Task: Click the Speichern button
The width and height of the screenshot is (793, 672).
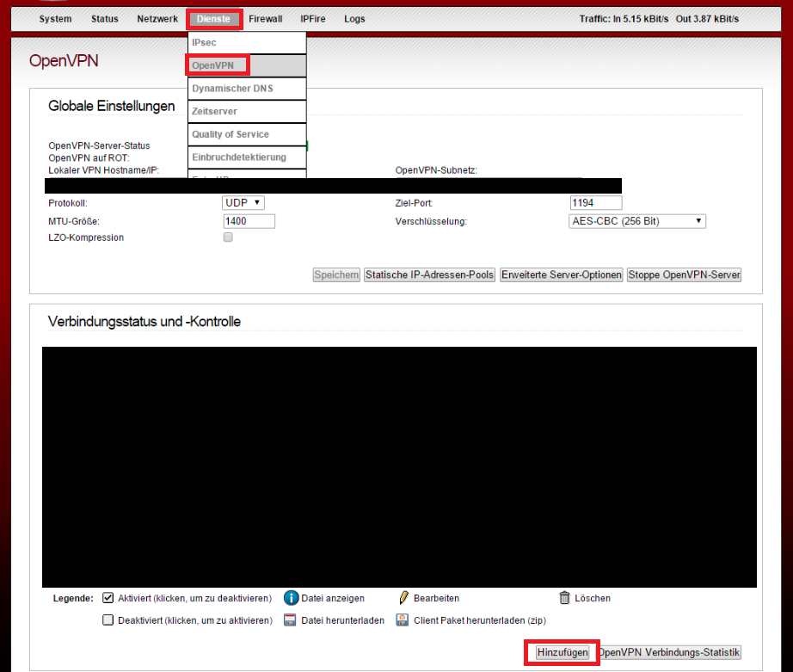Action: click(x=336, y=274)
